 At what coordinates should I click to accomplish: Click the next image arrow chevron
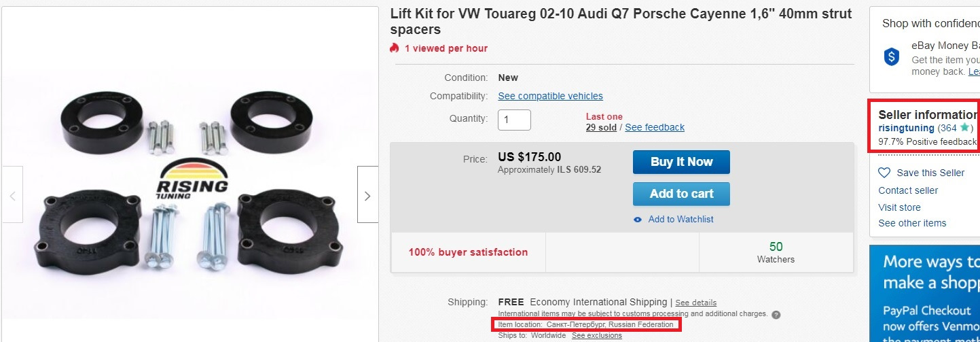367,196
